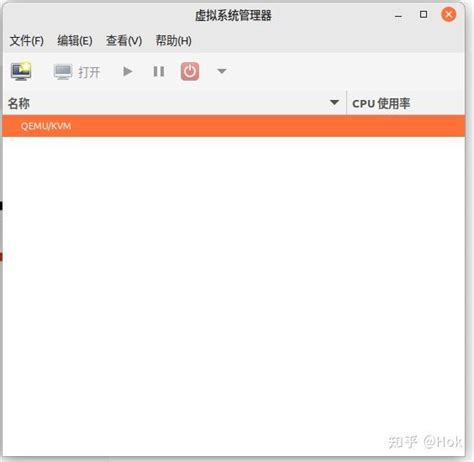Open the 文件(F) menu
The image size is (474, 462).
tap(27, 41)
